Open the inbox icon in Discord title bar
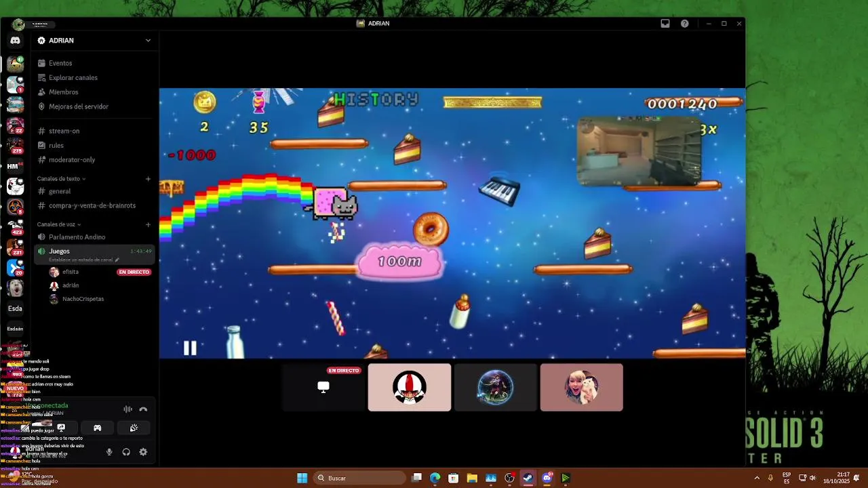This screenshot has height=488, width=868. (665, 24)
